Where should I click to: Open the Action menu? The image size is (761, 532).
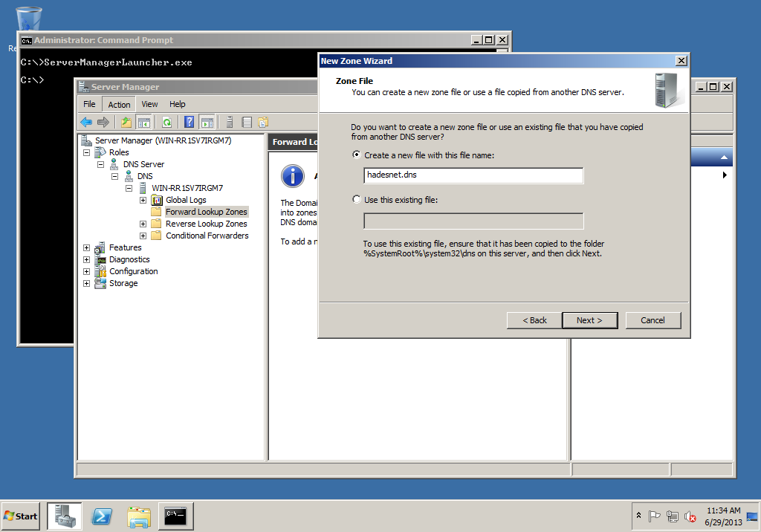click(x=119, y=105)
